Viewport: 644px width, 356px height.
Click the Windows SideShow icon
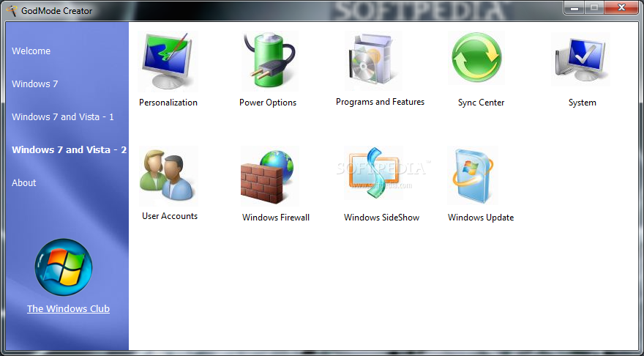374,174
